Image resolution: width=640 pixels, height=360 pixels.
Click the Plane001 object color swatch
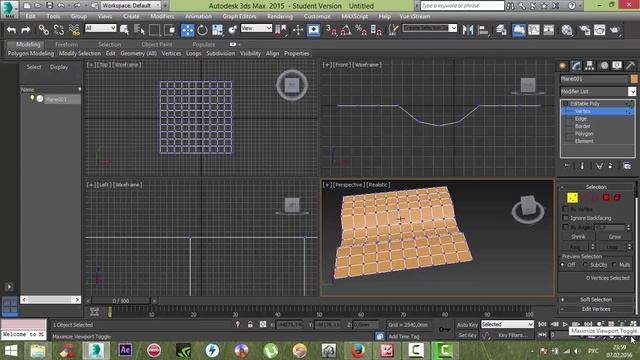point(633,79)
